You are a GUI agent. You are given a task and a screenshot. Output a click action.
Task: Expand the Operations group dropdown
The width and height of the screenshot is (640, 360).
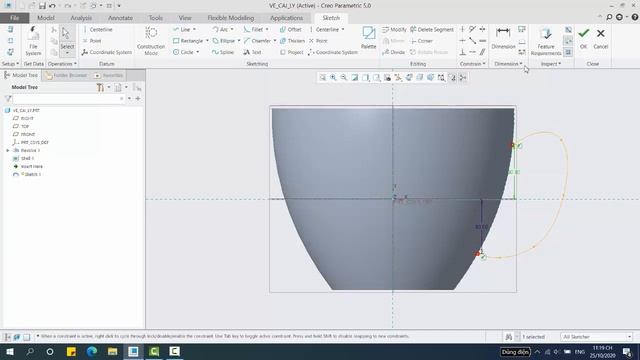tap(62, 64)
